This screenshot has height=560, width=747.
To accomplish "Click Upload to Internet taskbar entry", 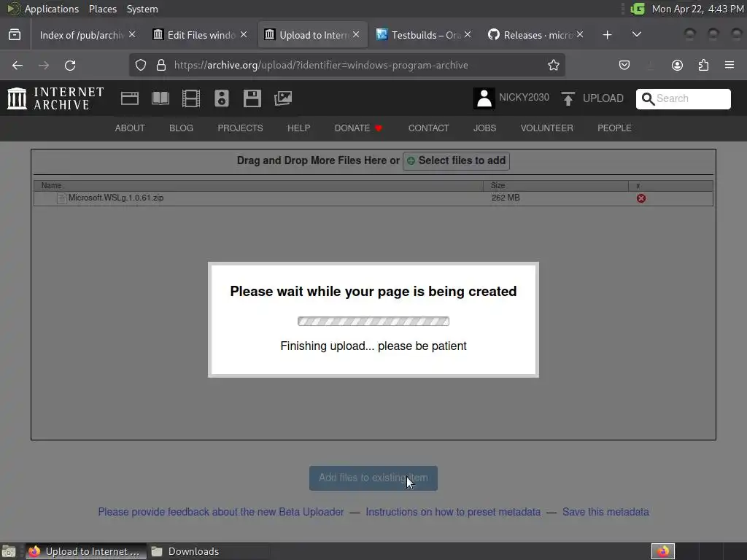I will [85, 551].
